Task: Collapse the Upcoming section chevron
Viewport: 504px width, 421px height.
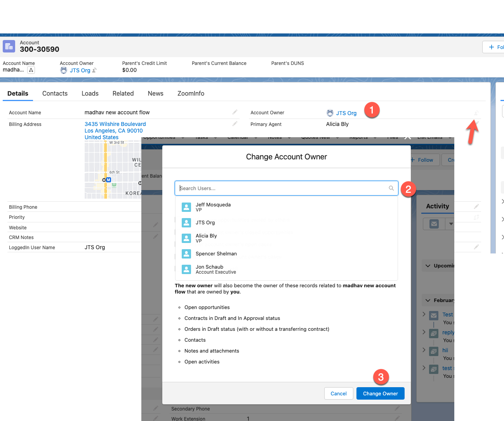Action: [428, 266]
